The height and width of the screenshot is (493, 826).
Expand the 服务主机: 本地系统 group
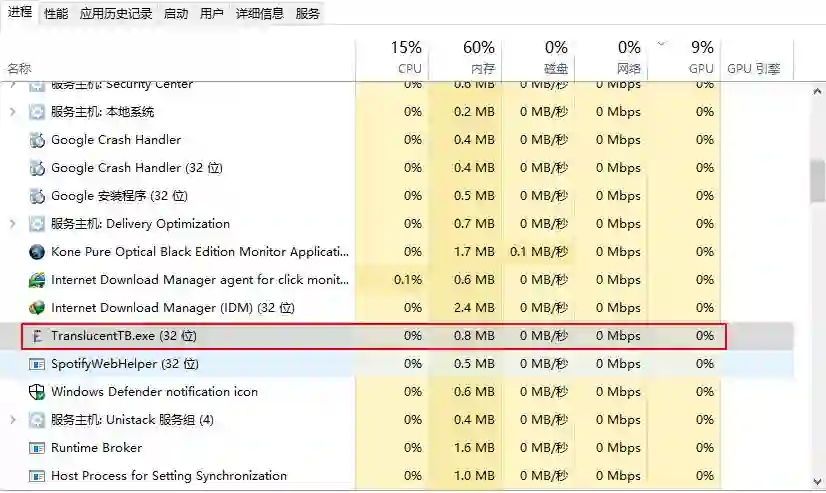click(13, 112)
